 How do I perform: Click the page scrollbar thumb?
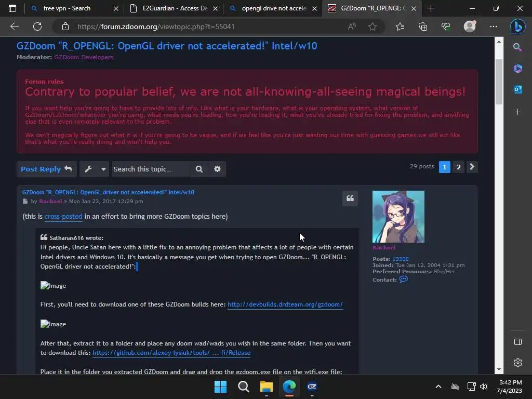click(x=499, y=82)
